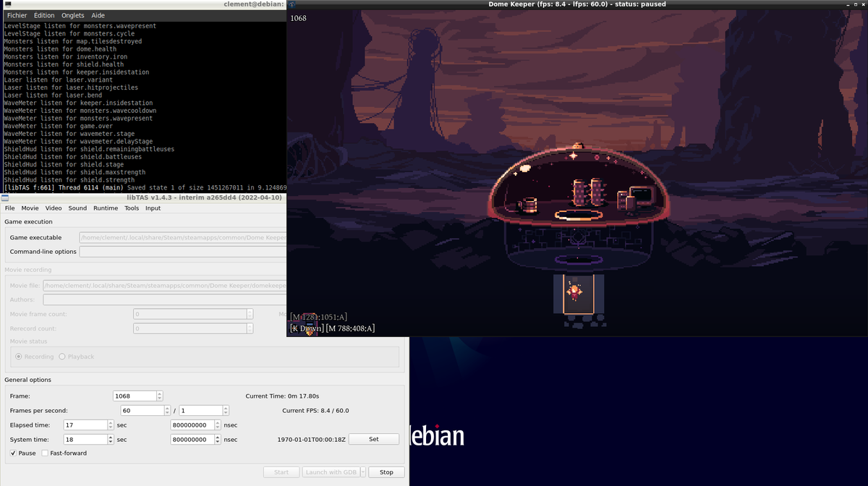The image size is (868, 486).
Task: Open the terminal Aide menu
Action: [x=98, y=15]
